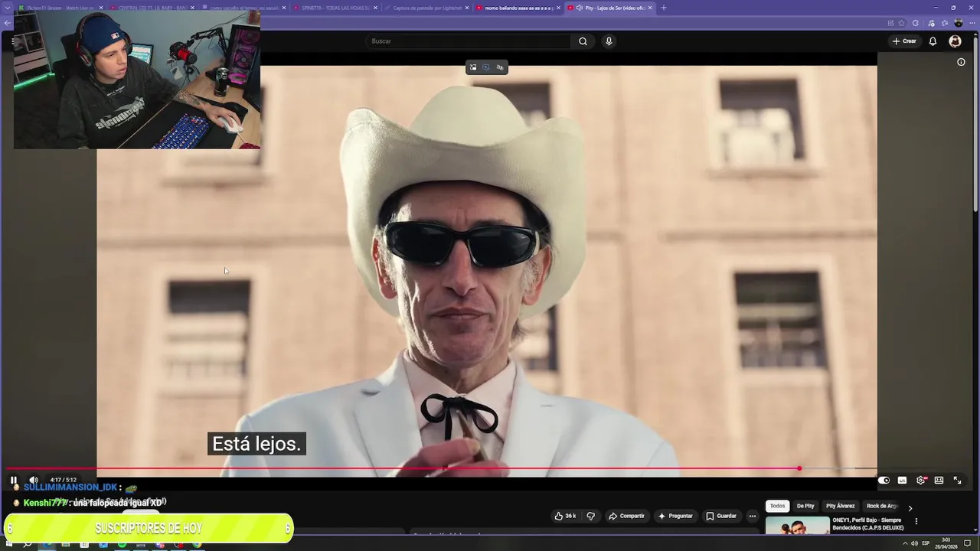The width and height of the screenshot is (980, 551).
Task: Open the browser profile avatar in the toolbar
Action: click(958, 23)
